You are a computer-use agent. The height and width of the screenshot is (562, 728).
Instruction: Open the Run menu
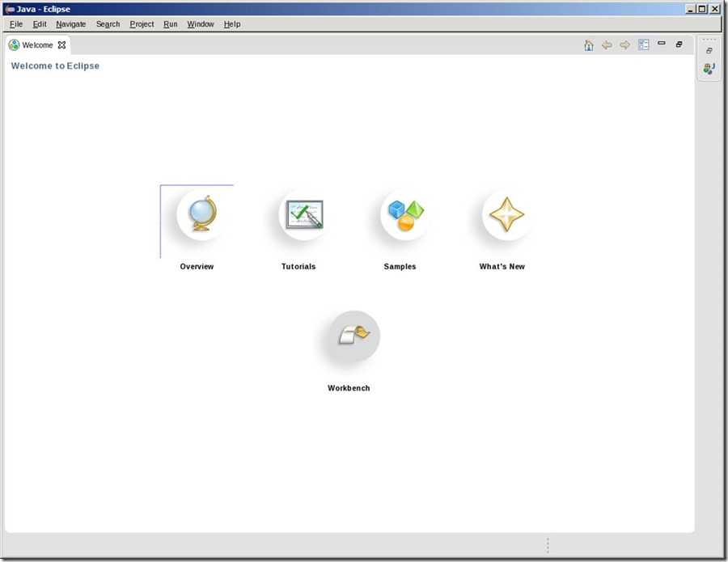point(171,24)
